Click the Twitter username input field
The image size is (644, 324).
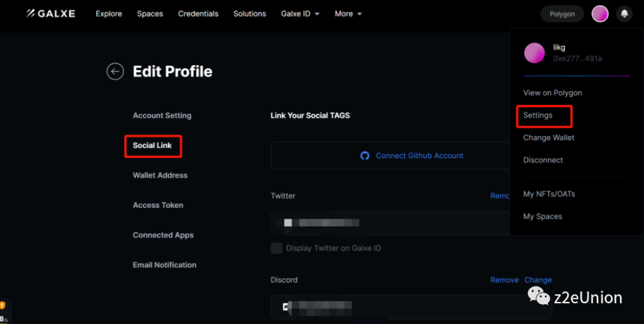coord(388,223)
